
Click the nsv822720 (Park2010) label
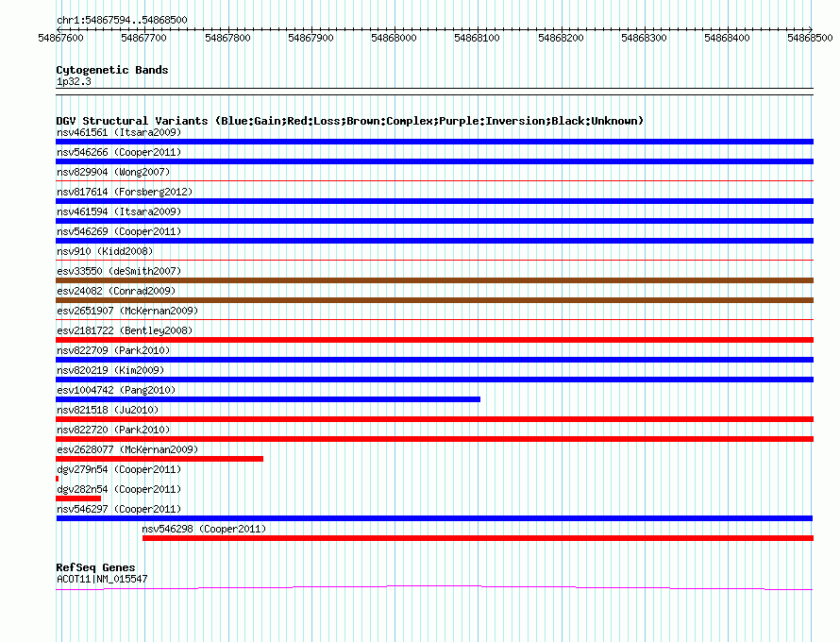point(113,430)
